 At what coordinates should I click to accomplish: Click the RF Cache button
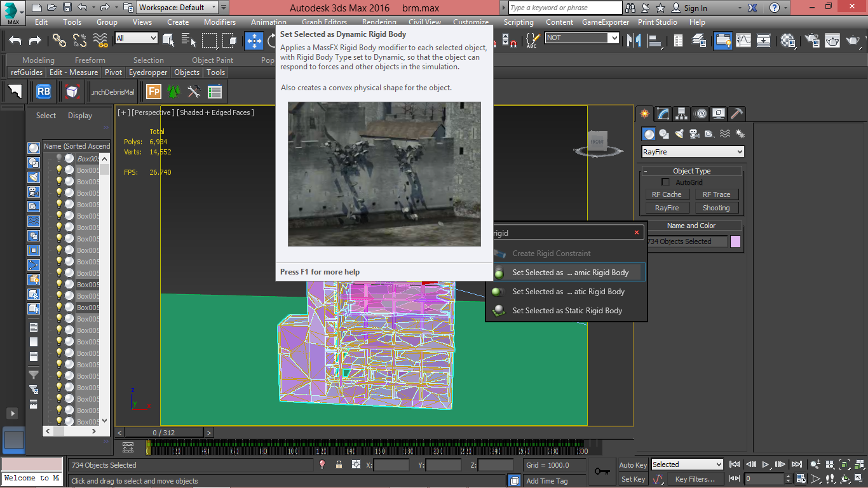pos(667,194)
